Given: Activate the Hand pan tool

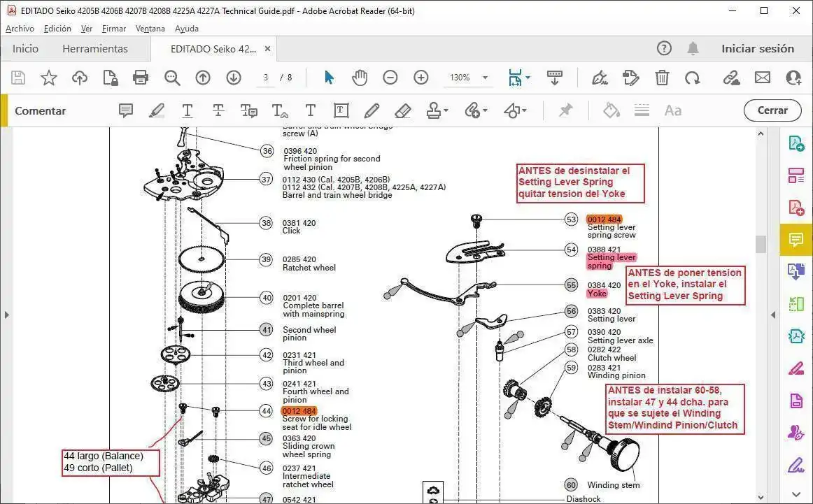Looking at the screenshot, I should pos(360,78).
